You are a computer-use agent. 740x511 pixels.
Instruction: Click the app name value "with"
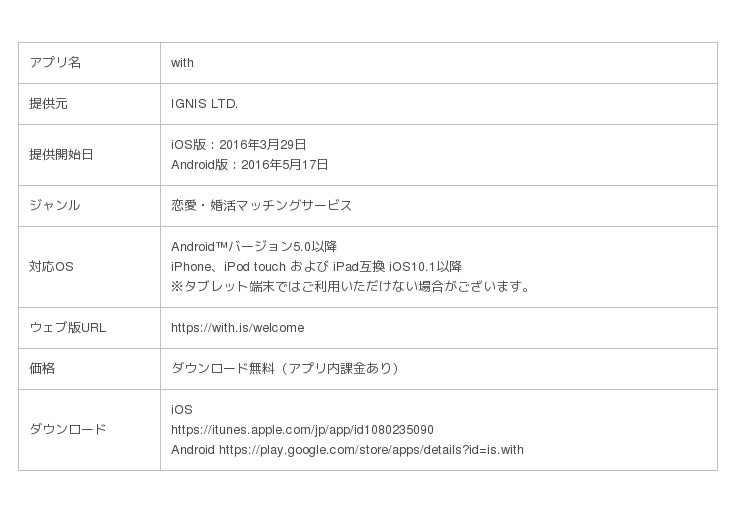coord(182,63)
